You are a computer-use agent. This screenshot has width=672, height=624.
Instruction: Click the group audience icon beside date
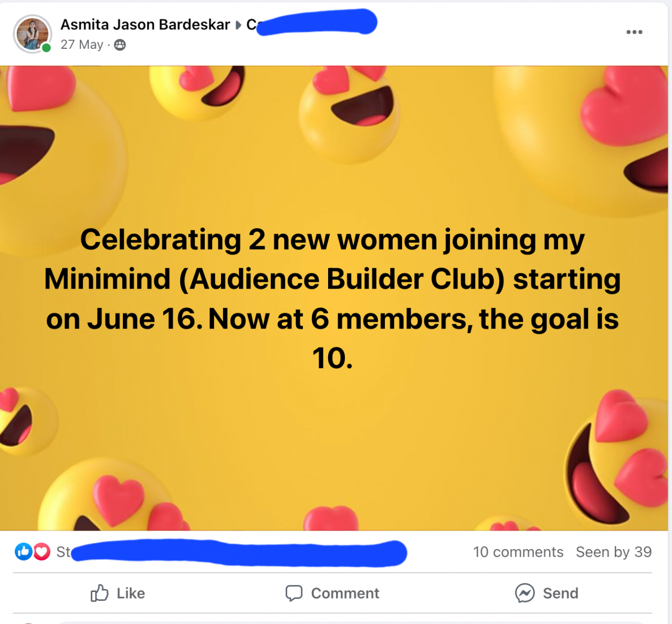pos(120,45)
